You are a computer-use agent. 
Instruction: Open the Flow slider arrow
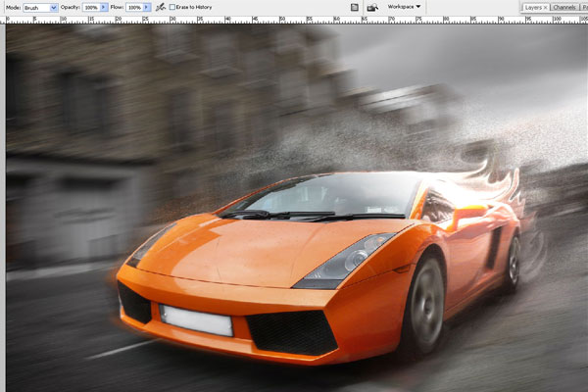[147, 7]
